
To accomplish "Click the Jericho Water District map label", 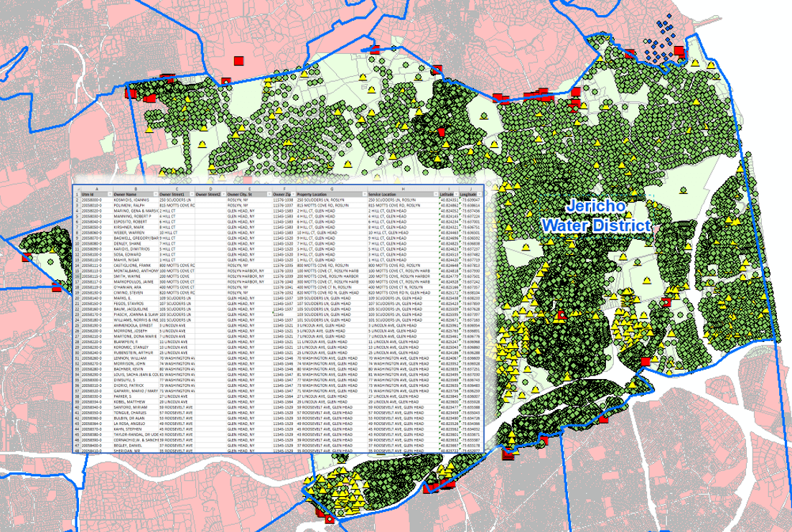I will tap(597, 215).
